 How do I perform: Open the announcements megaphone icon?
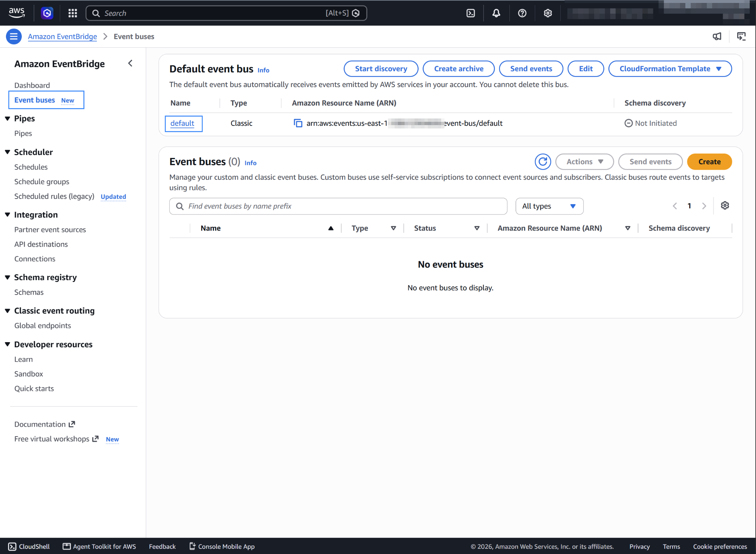pyautogui.click(x=717, y=37)
